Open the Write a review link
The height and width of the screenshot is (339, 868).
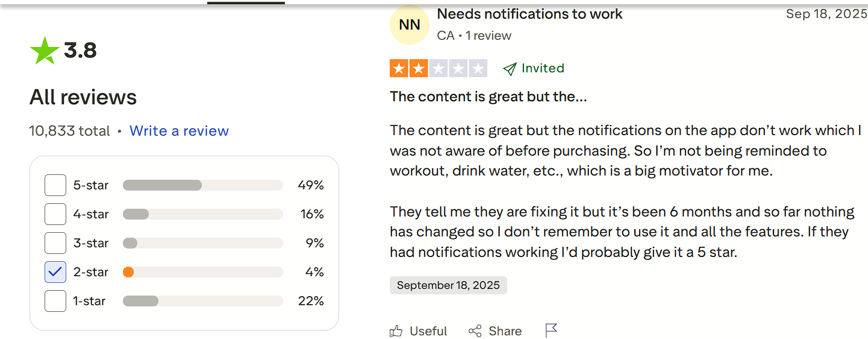pyautogui.click(x=179, y=131)
